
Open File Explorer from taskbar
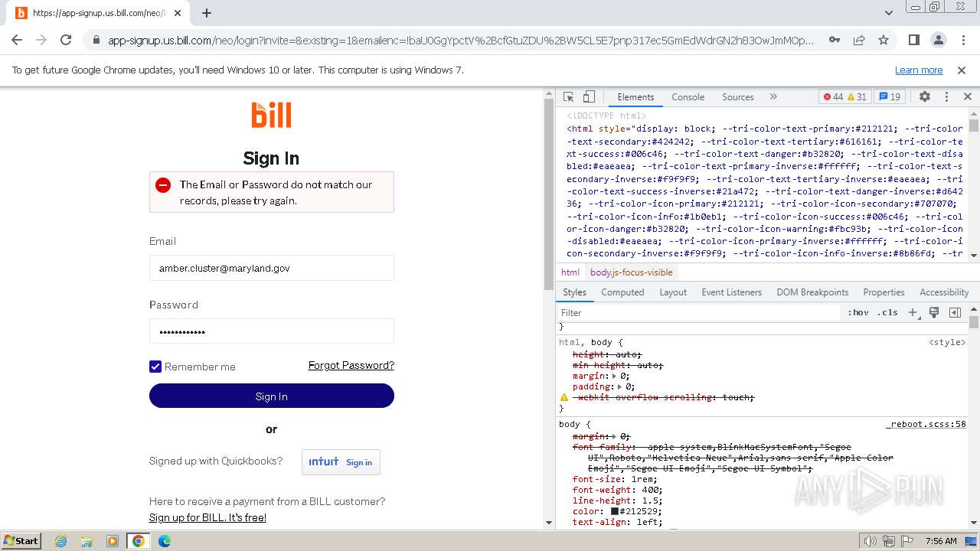click(87, 541)
